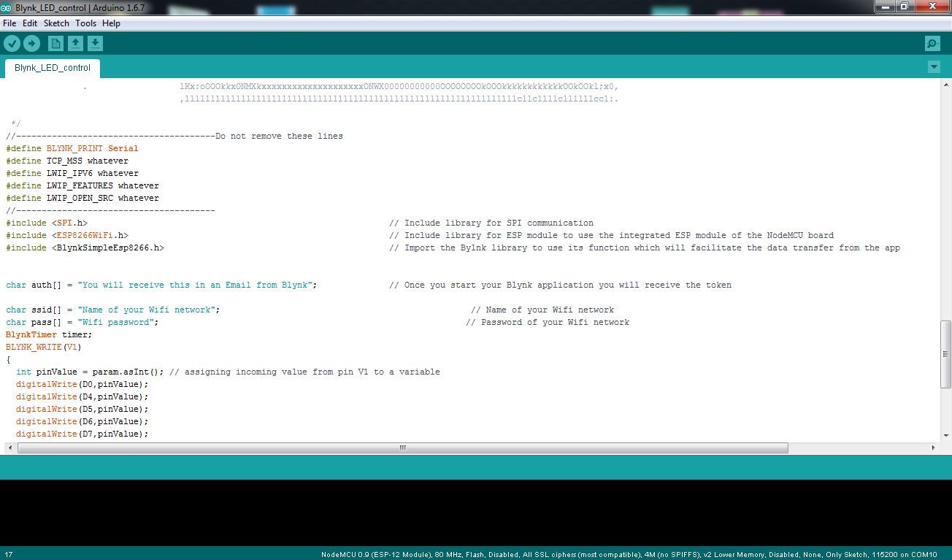Screen dimensions: 952x560
Task: Click the "#define LWIP_FEATURES whatever" line
Action: [x=82, y=185]
